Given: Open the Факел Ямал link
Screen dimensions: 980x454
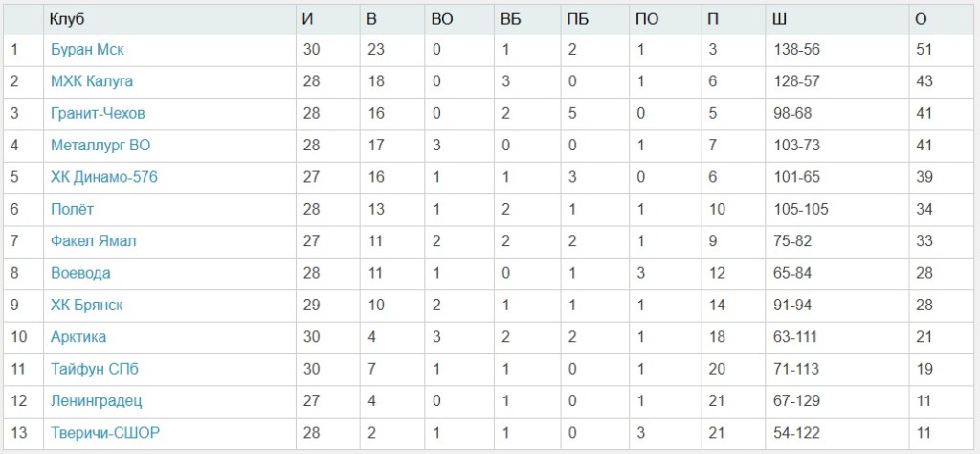Looking at the screenshot, I should [x=93, y=241].
